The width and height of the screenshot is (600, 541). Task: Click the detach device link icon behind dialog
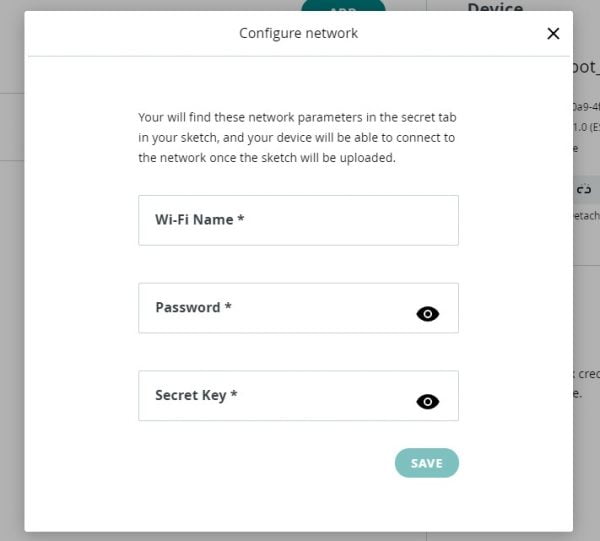click(x=584, y=189)
